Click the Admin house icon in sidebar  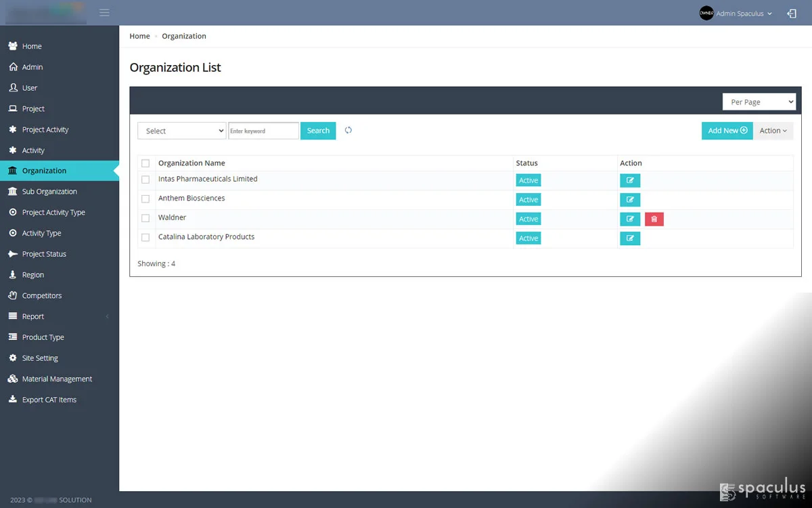(x=13, y=67)
